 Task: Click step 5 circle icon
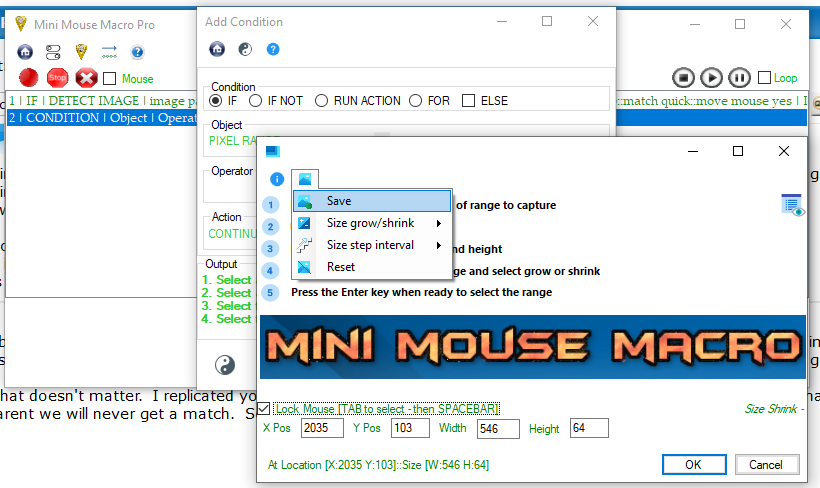[270, 292]
